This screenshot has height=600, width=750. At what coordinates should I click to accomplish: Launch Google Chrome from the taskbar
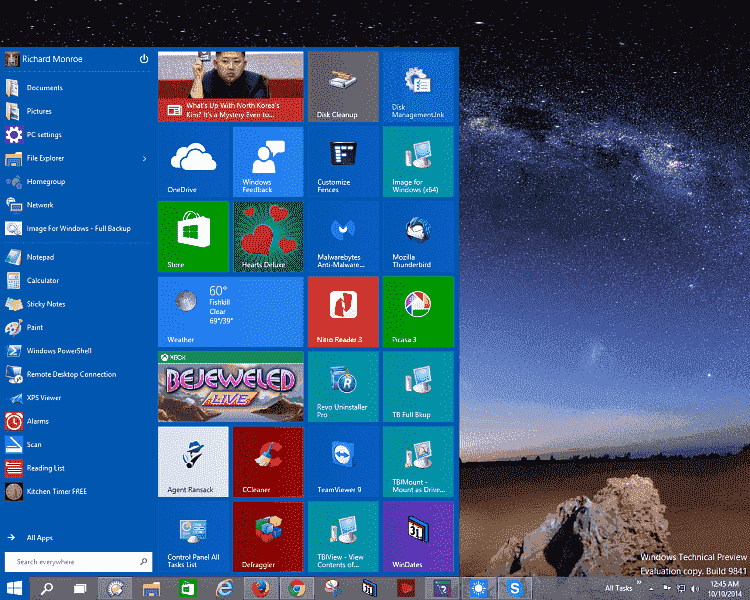[297, 589]
